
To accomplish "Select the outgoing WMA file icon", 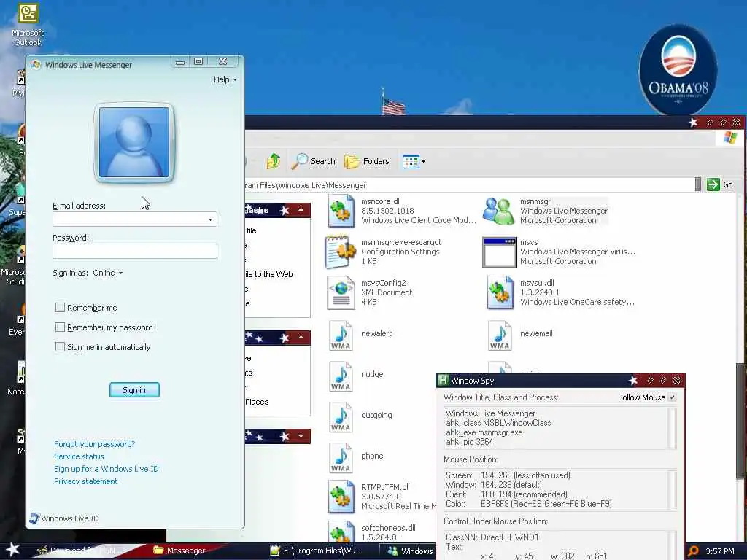I will 341,417.
